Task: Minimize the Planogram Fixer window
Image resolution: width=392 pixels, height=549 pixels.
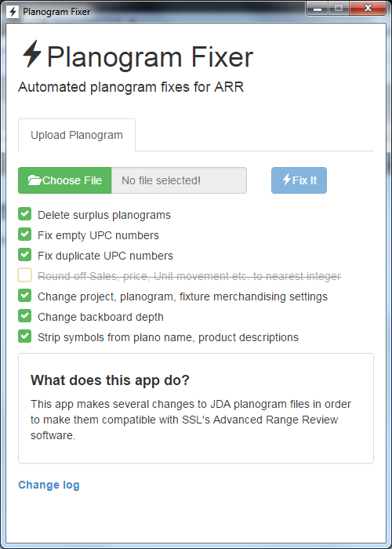Action: point(318,9)
